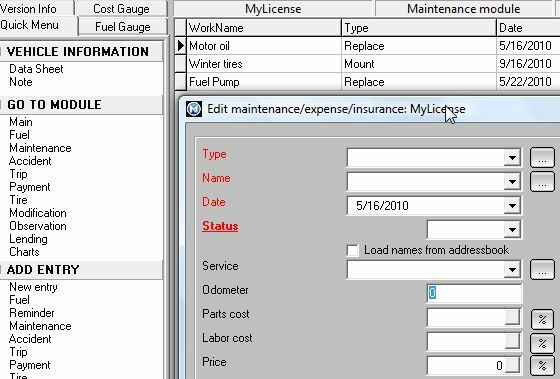Sort by the WorkName column header
The image size is (560, 379).
coord(264,28)
